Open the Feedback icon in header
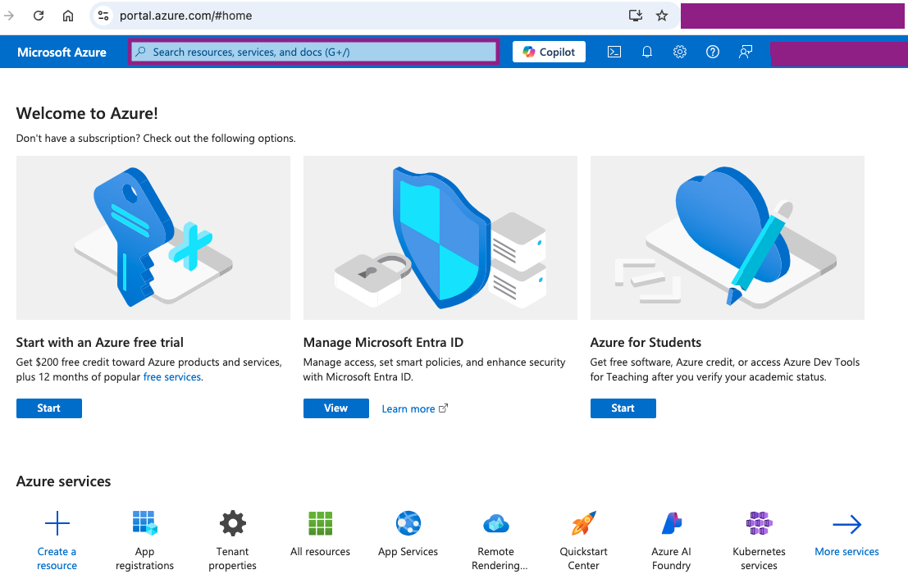This screenshot has height=588, width=908. click(746, 52)
